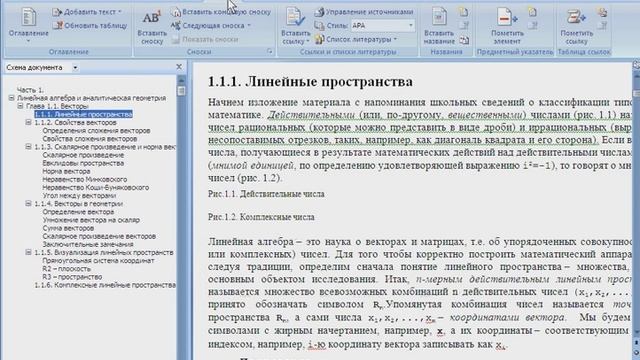The height and width of the screenshot is (360, 640).
Task: Go to Следующая сноска
Action: 211,26
